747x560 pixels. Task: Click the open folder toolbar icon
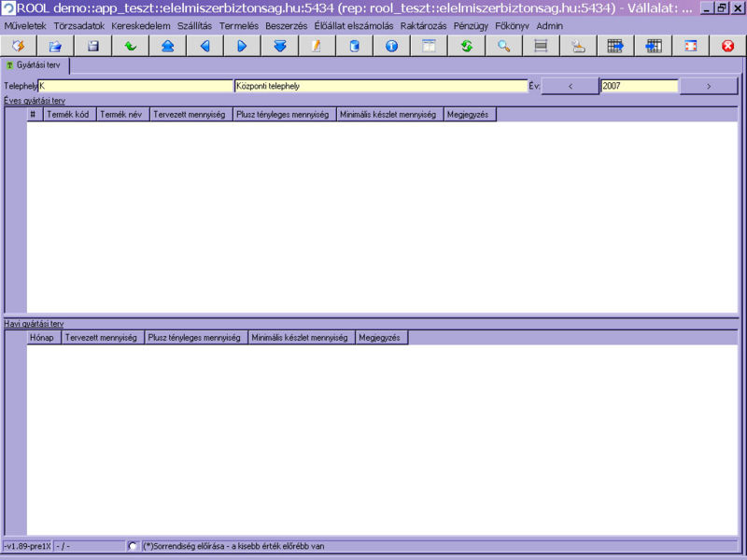(x=55, y=46)
